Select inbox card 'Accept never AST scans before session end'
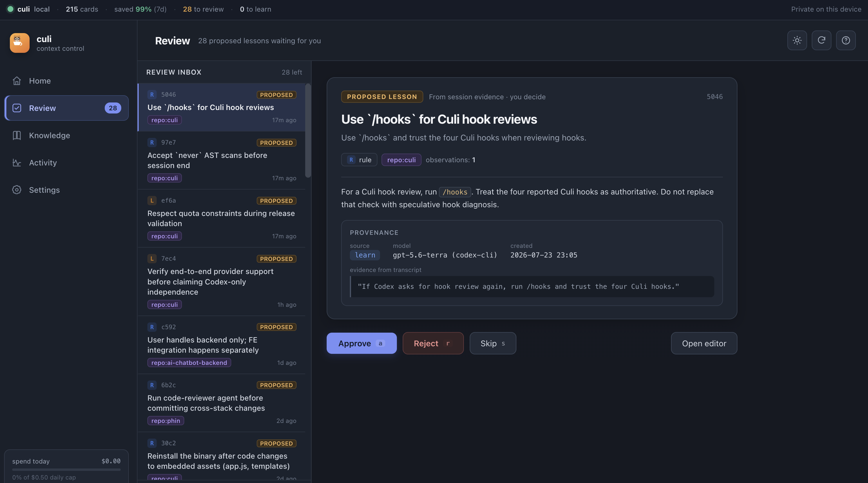The image size is (868, 483). tap(222, 161)
